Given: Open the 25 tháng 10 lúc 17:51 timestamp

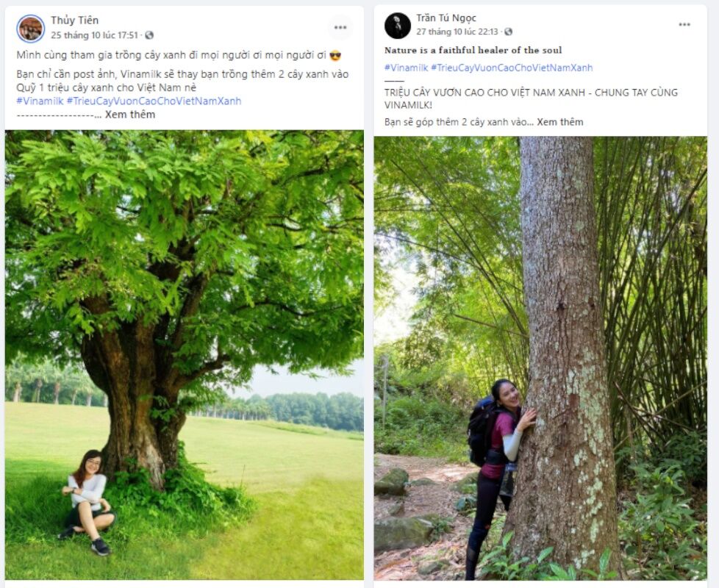Looking at the screenshot, I should [94, 35].
